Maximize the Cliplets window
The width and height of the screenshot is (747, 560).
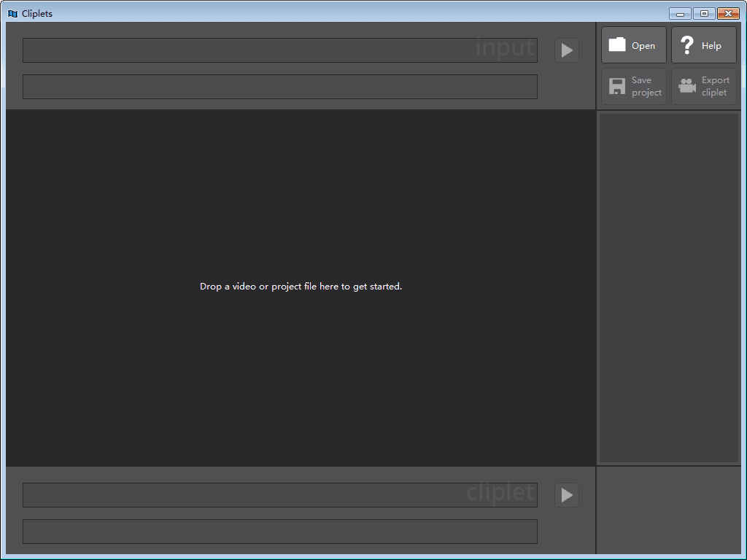point(704,13)
